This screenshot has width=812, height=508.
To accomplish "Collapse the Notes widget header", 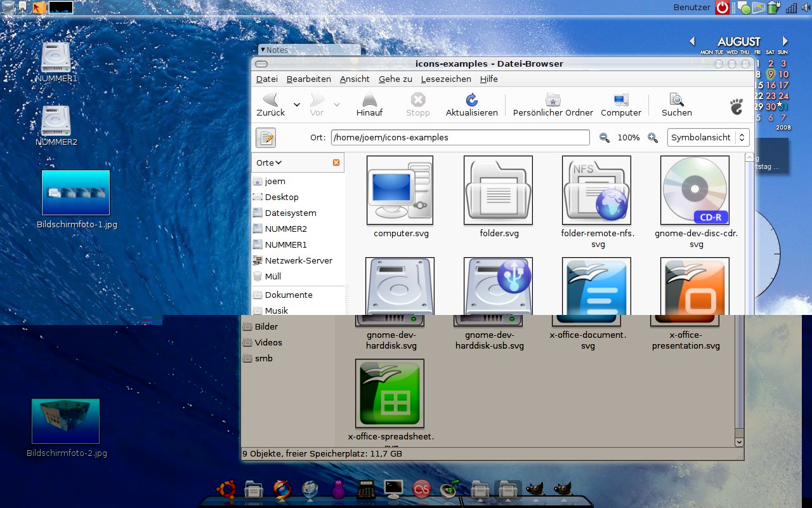I will (x=263, y=50).
